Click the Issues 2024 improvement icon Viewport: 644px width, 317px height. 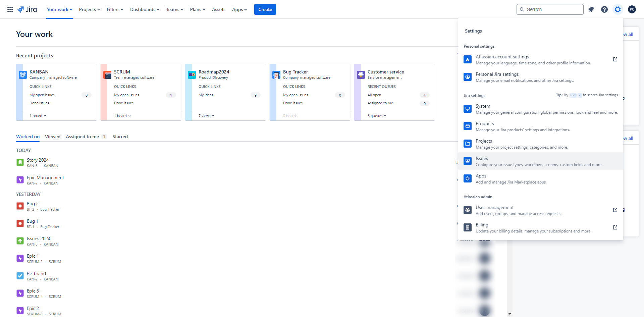(x=20, y=241)
